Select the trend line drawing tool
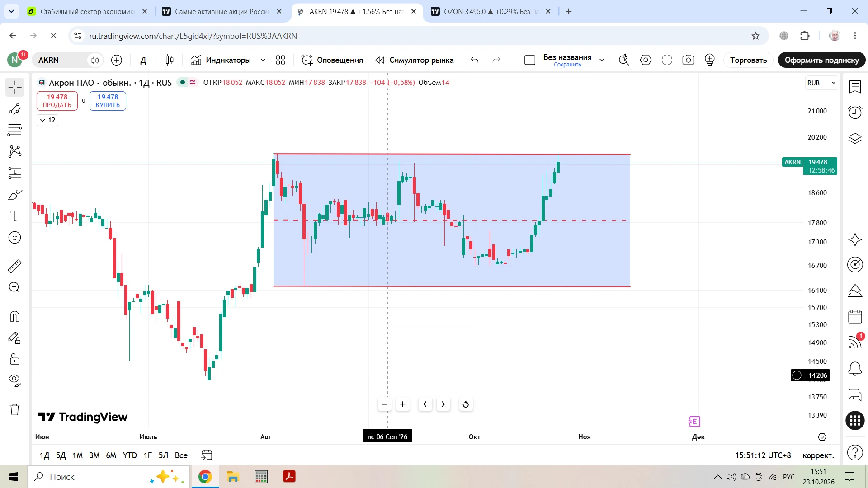868x488 pixels. tap(14, 109)
